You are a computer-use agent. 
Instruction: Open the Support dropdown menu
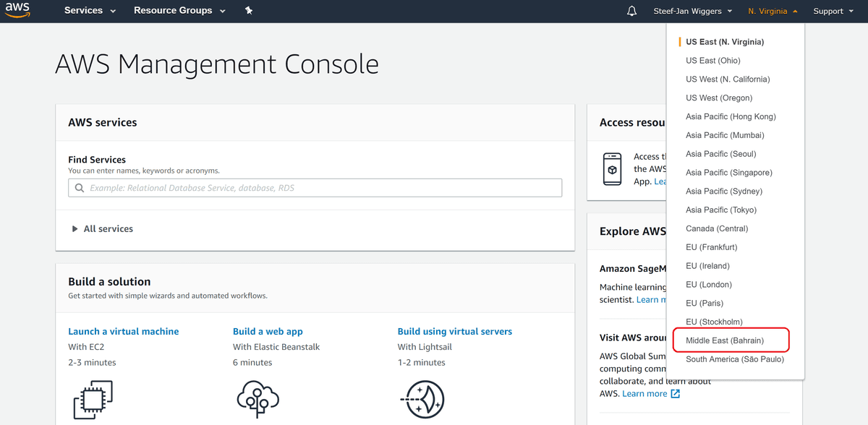(x=833, y=11)
